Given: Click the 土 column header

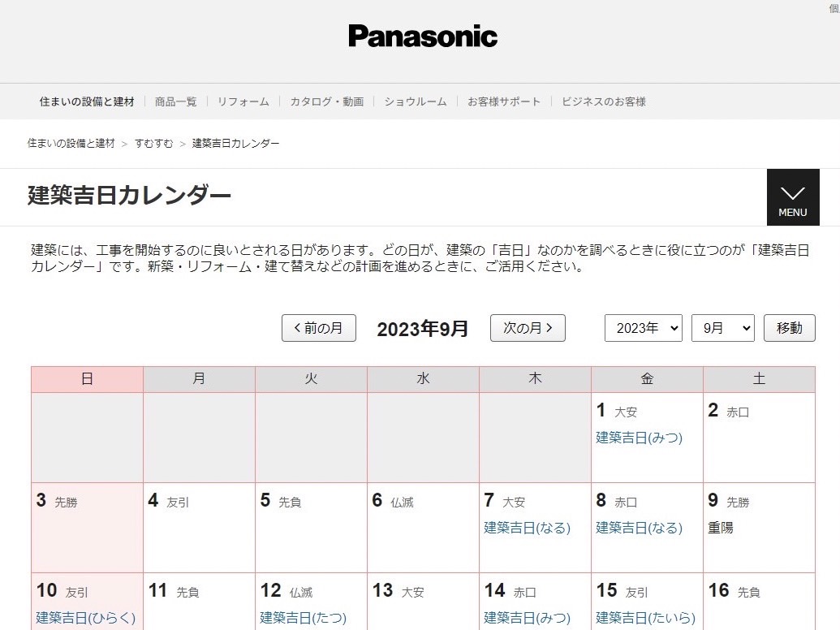Looking at the screenshot, I should [759, 379].
